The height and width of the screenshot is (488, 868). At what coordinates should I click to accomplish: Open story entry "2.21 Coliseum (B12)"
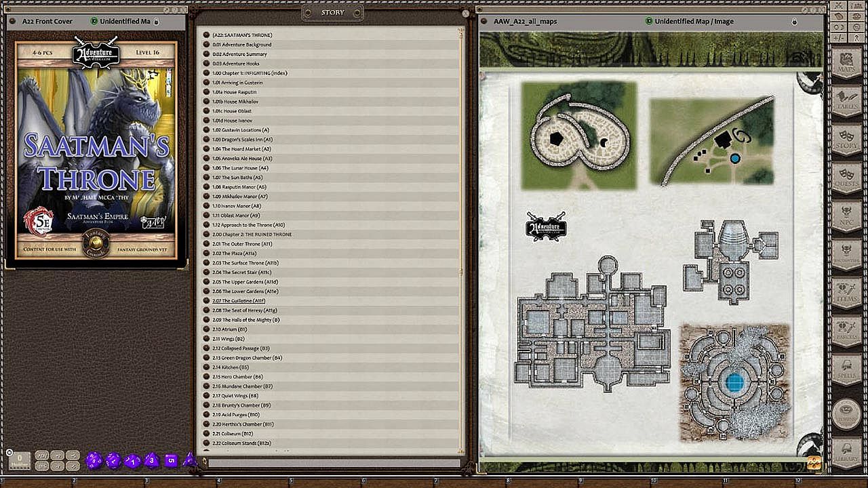point(232,434)
